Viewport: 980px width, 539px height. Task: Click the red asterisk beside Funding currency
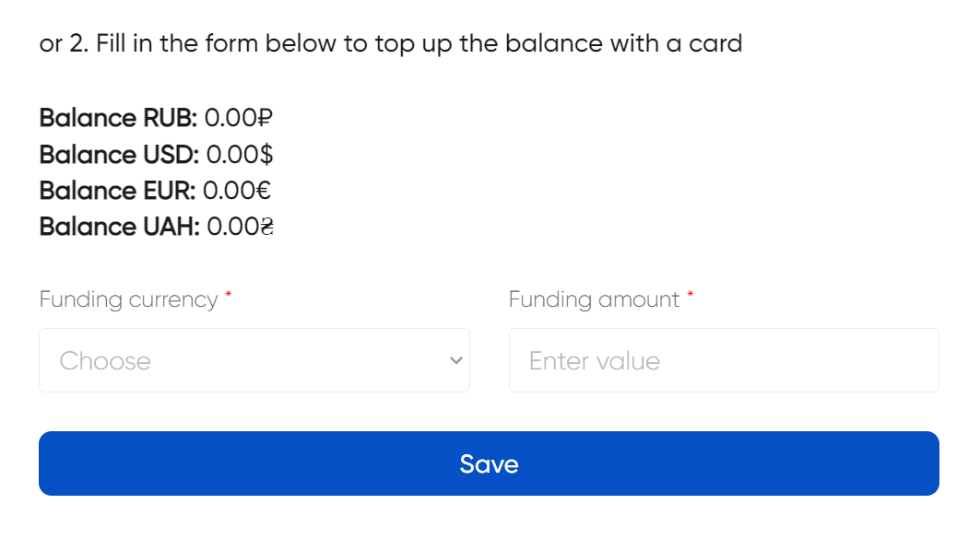[x=228, y=295]
